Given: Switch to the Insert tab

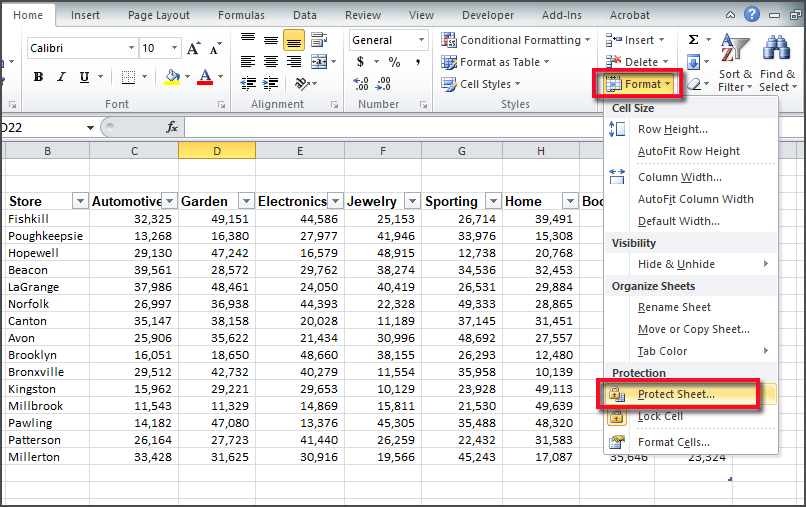Looking at the screenshot, I should pyautogui.click(x=85, y=15).
